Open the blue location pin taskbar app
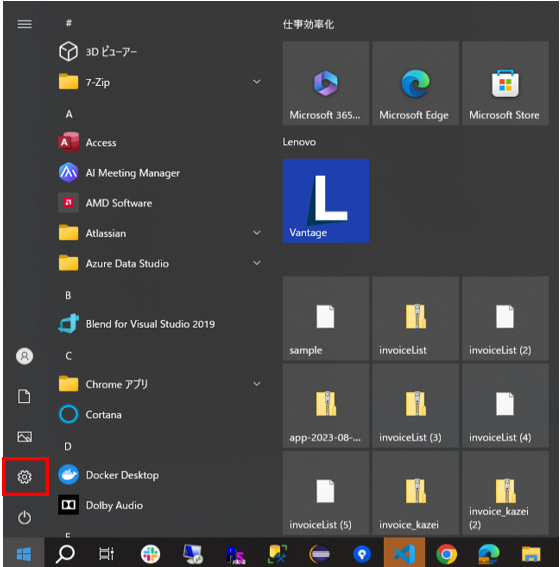The image size is (560, 567). (362, 554)
